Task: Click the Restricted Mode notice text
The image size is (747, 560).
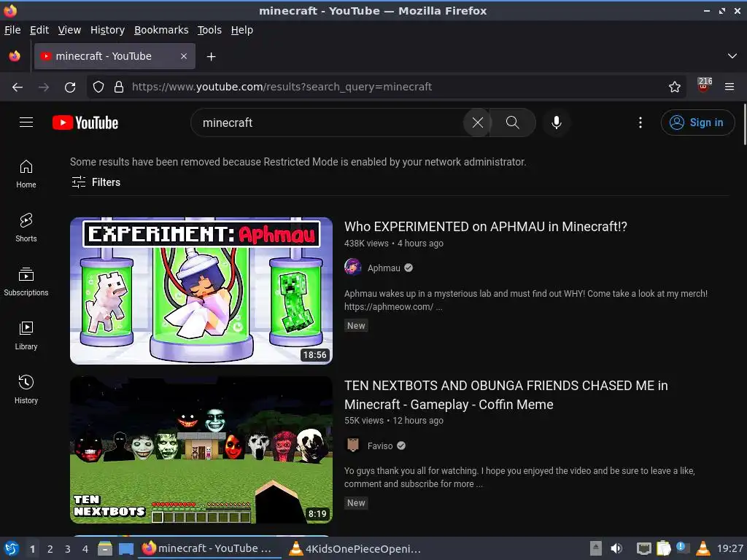Action: (298, 162)
